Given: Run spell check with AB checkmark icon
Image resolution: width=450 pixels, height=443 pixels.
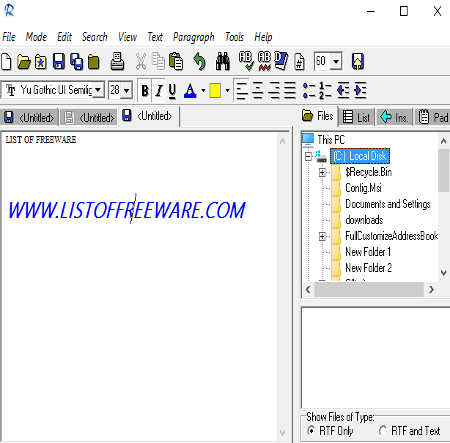Looking at the screenshot, I should click(x=246, y=61).
